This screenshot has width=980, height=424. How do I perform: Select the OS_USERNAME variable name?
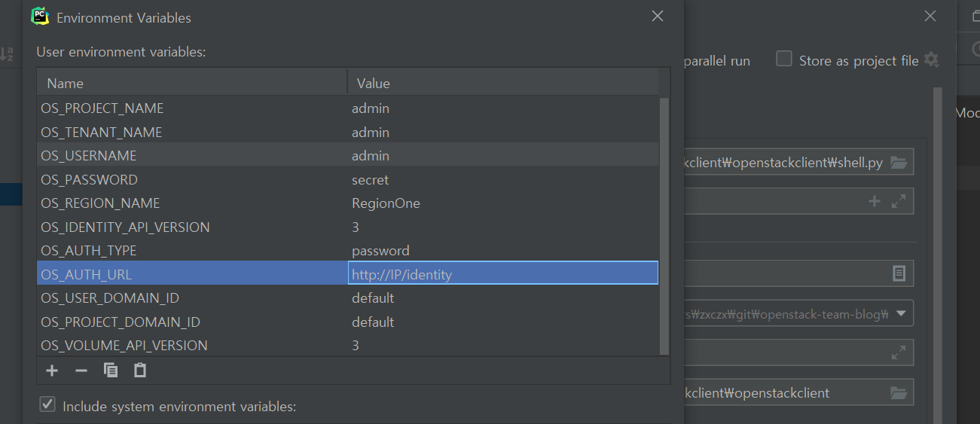[88, 156]
